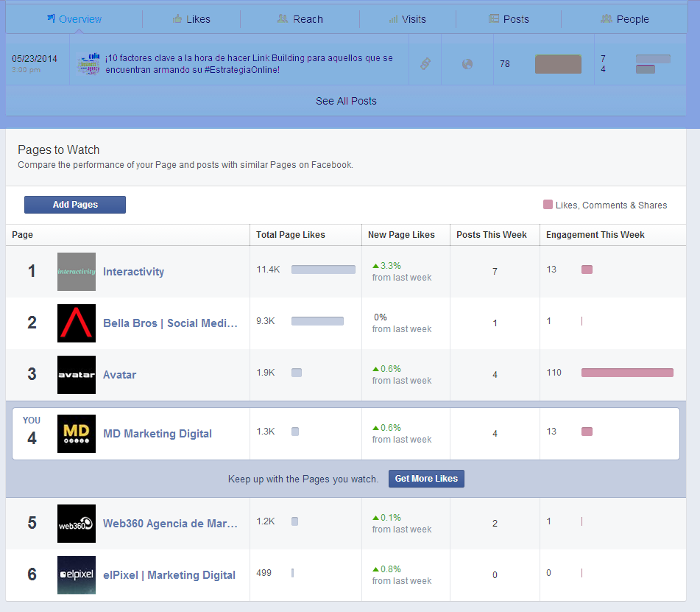Click the New Page Likes column header
This screenshot has width=700, height=612.
coord(401,235)
